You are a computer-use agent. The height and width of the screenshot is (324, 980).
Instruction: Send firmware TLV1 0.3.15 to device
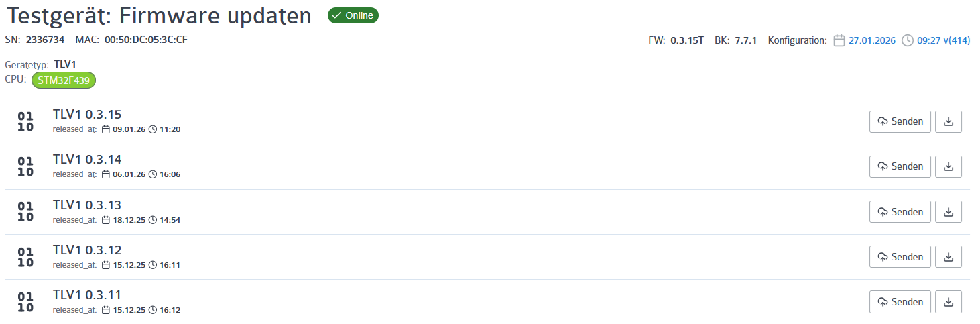click(x=900, y=121)
